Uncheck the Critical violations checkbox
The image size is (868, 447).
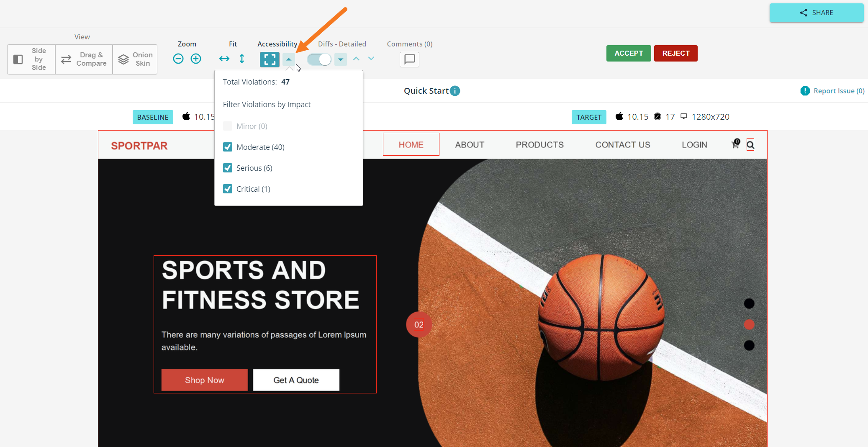pyautogui.click(x=228, y=189)
